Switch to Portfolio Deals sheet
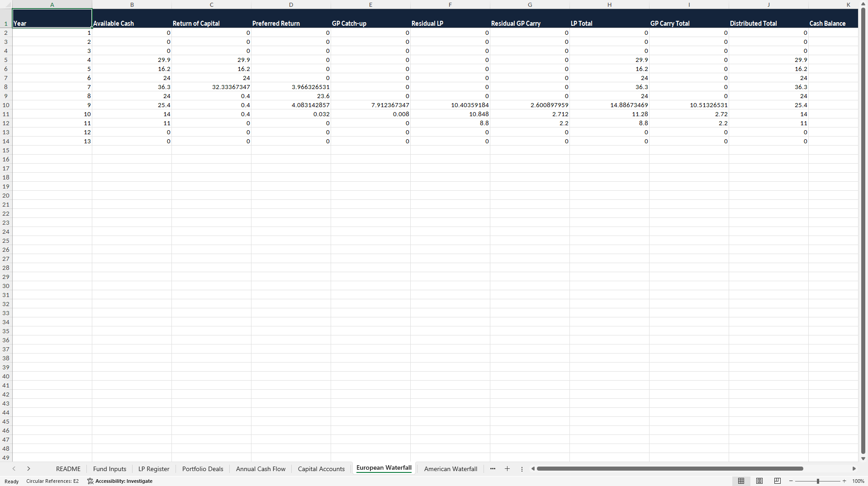868x486 pixels. click(203, 469)
